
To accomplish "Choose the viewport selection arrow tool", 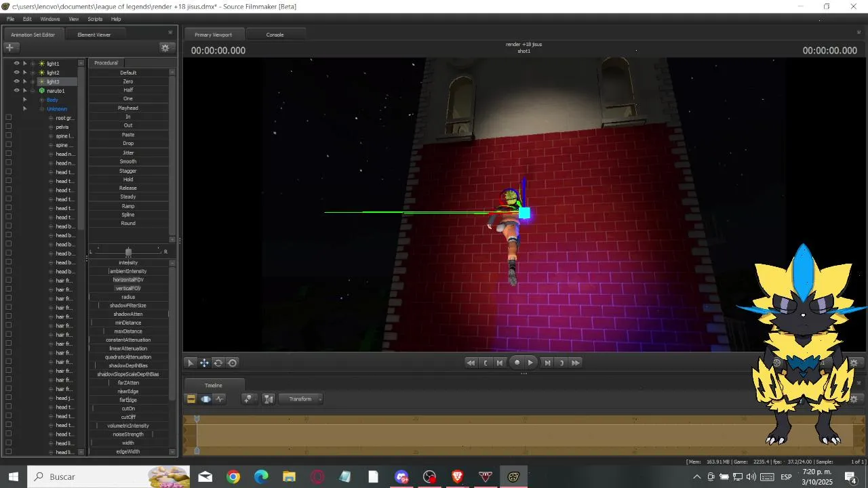I will tap(191, 363).
